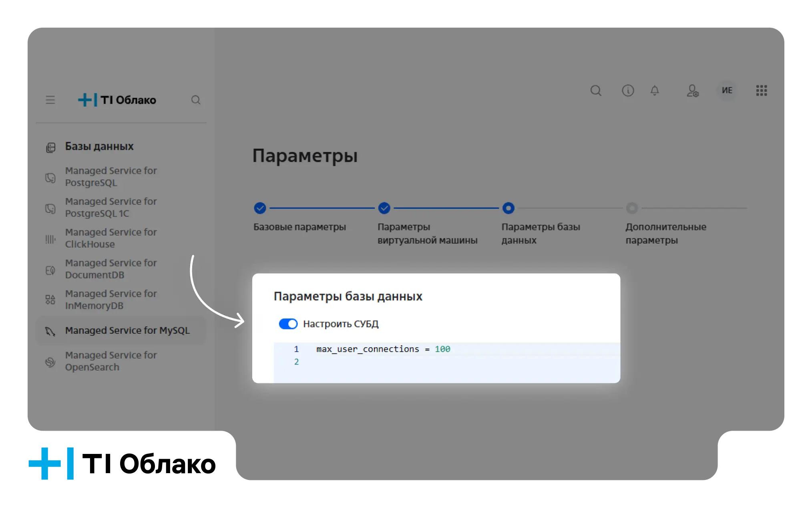
Task: Place cursor on editor line 2
Action: [447, 362]
